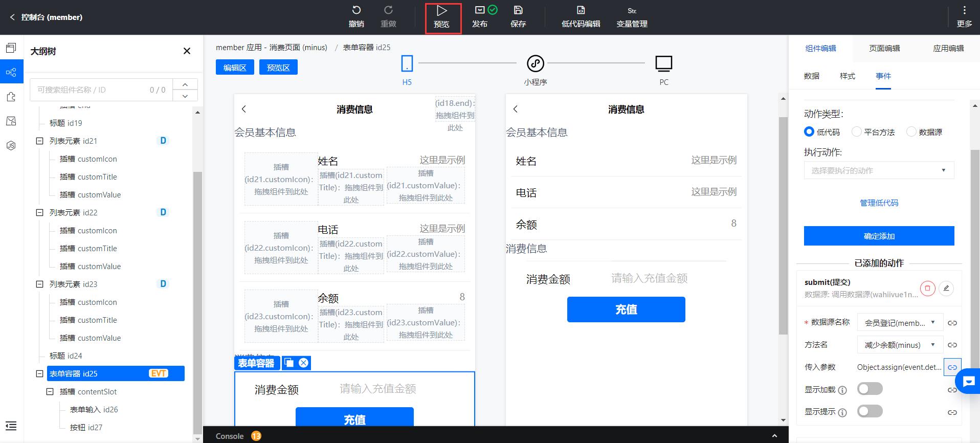Select the 低代码 action type radio
The width and height of the screenshot is (980, 443).
(x=809, y=132)
